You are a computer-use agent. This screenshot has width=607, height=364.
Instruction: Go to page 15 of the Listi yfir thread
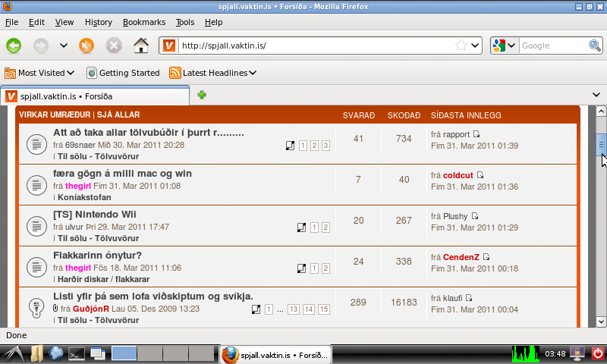[x=324, y=309]
